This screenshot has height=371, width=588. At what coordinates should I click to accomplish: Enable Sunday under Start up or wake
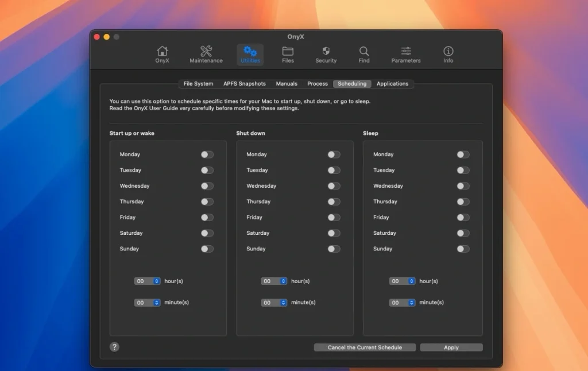[x=207, y=249]
